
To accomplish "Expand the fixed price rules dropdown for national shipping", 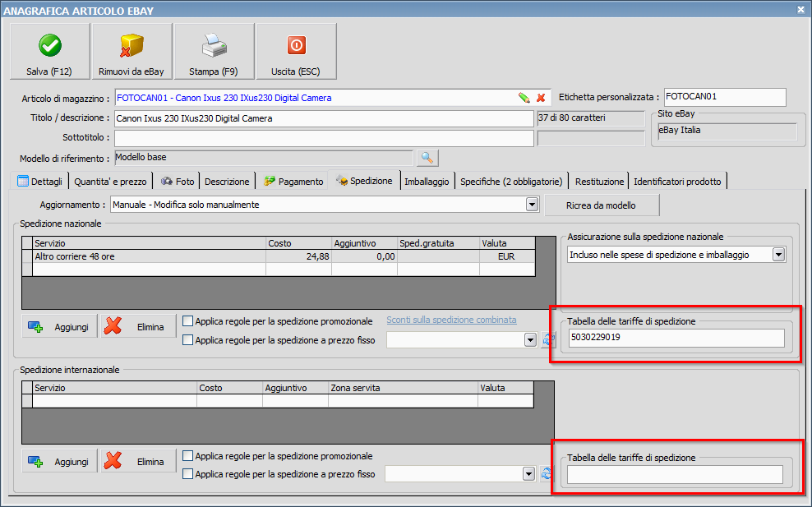I will (530, 339).
